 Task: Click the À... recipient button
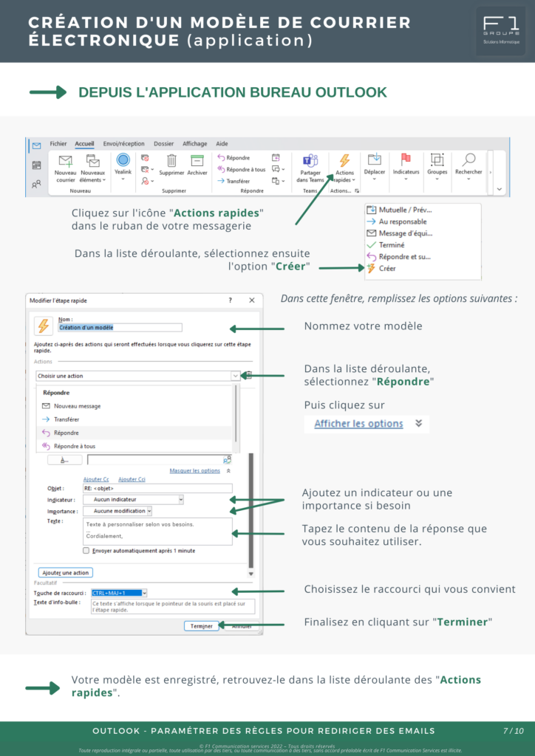pos(64,460)
